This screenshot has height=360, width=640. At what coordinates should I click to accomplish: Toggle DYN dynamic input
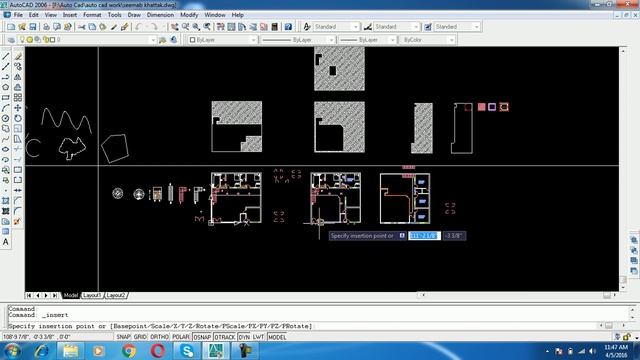[x=244, y=337]
